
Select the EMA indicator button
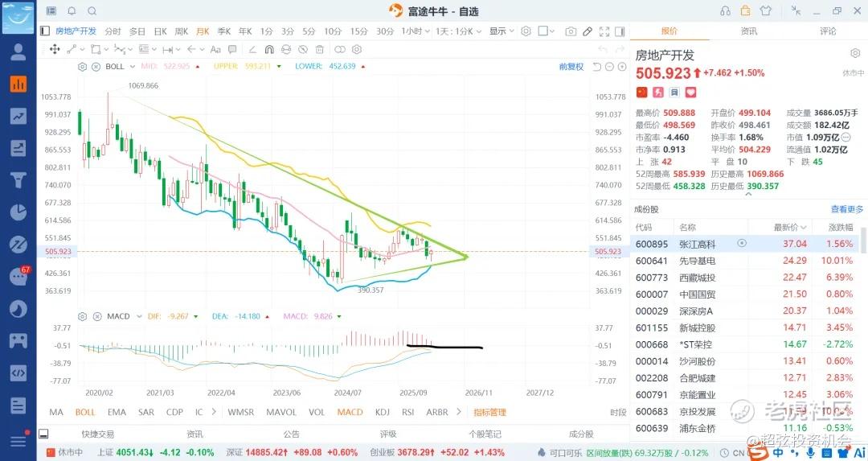tap(117, 412)
